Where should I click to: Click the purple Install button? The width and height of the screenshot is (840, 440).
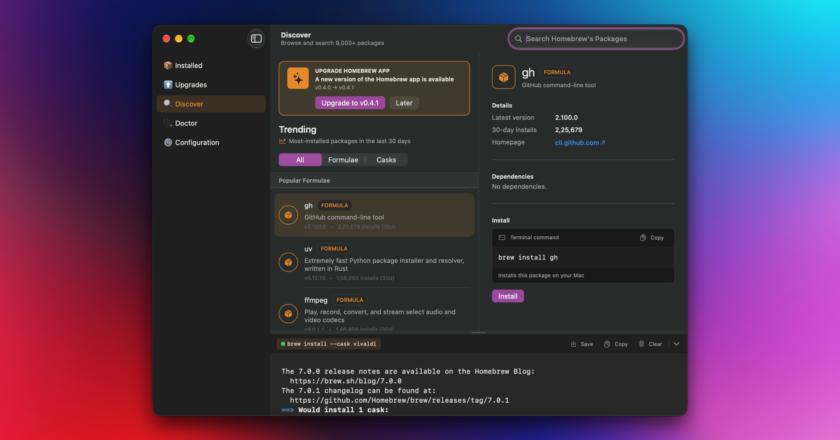(x=508, y=296)
